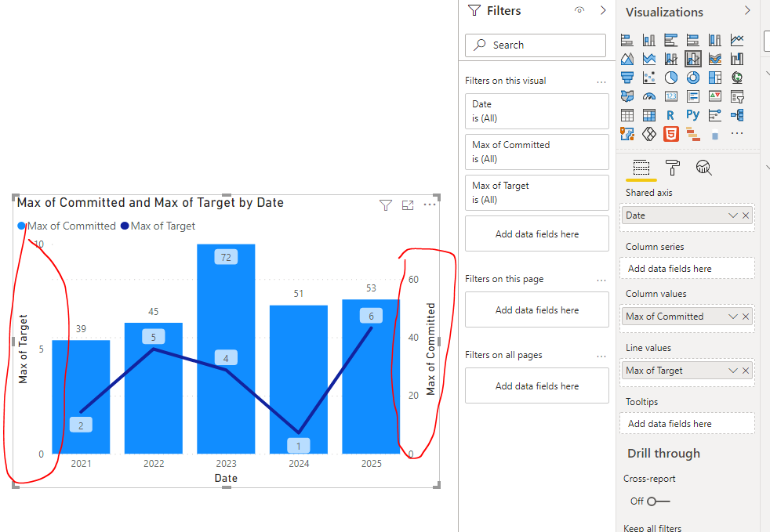Switch to the Fields tab of Visualizations
The width and height of the screenshot is (770, 532).
click(x=641, y=168)
